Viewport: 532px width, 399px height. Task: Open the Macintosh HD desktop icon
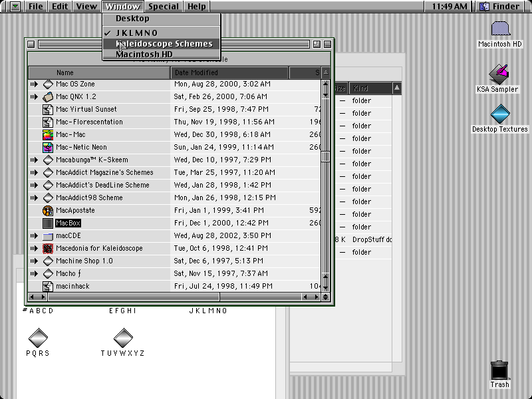pos(501,29)
